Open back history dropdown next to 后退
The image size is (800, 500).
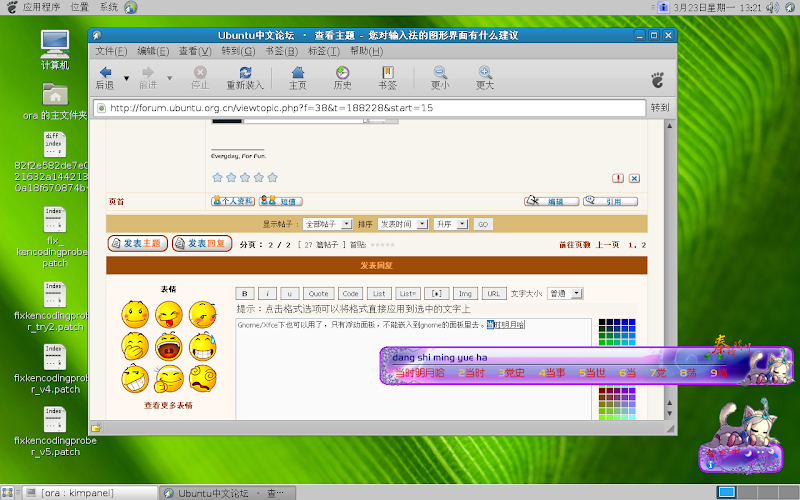tap(127, 79)
